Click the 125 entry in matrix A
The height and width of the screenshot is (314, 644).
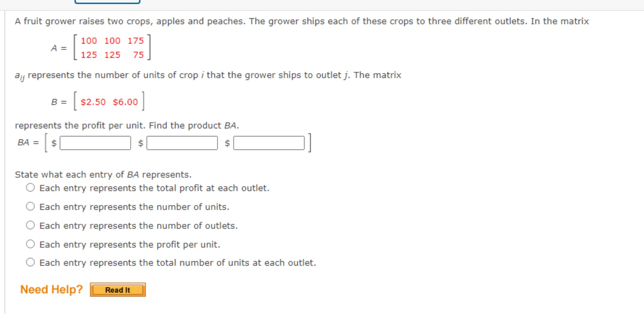point(89,55)
